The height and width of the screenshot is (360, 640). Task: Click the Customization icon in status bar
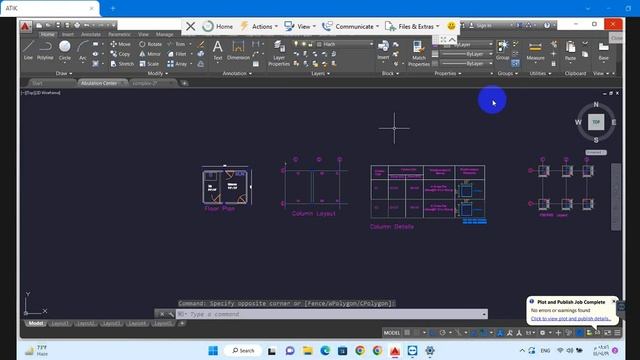(617, 333)
